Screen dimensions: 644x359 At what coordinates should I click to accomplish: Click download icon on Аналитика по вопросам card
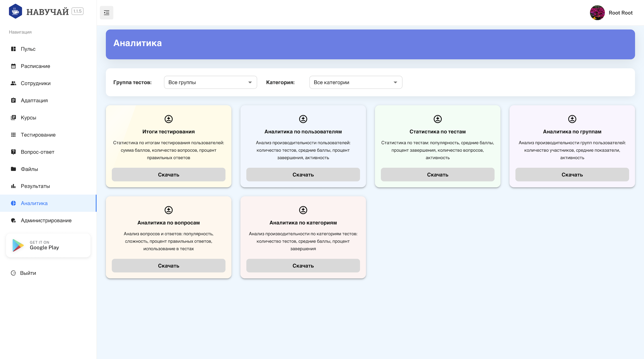click(x=169, y=210)
